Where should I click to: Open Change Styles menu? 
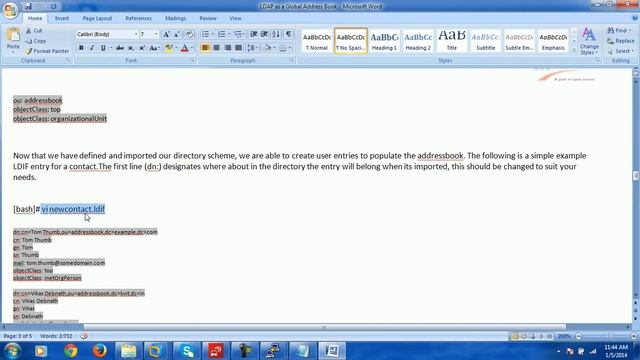point(589,41)
